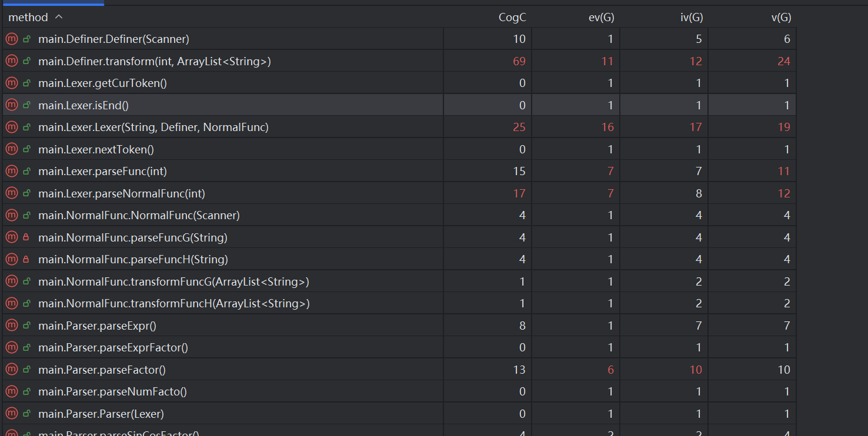Click the sort arrow next to method header
868x436 pixels.
[x=58, y=17]
